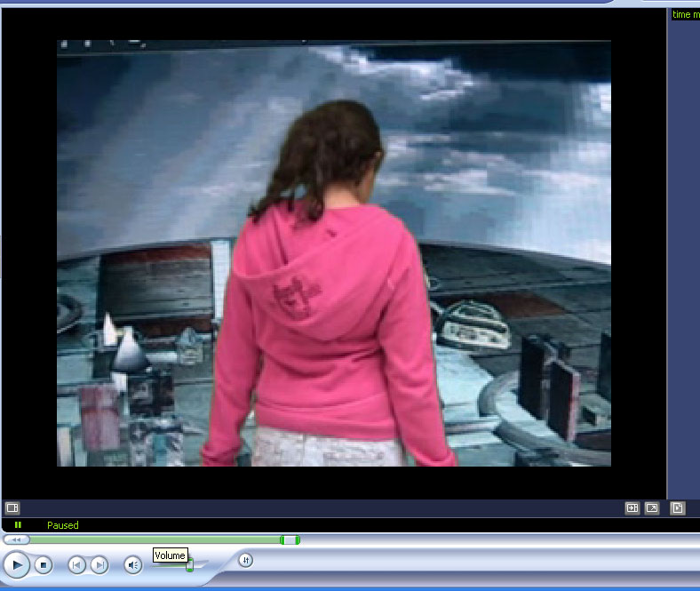Switch to skin mode with arrows button
Viewport: 700px width, 591px height.
[246, 560]
